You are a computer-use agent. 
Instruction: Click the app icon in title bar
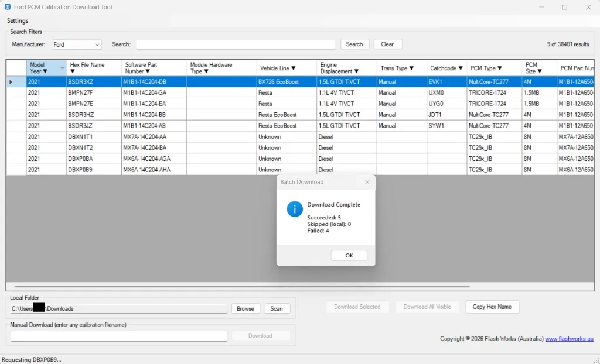tap(7, 7)
